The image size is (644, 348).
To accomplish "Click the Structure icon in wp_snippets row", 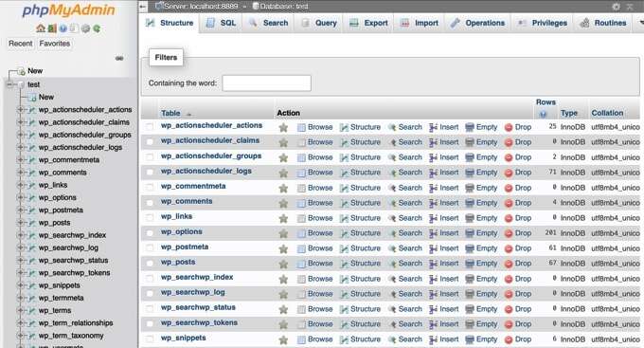I will [x=344, y=339].
